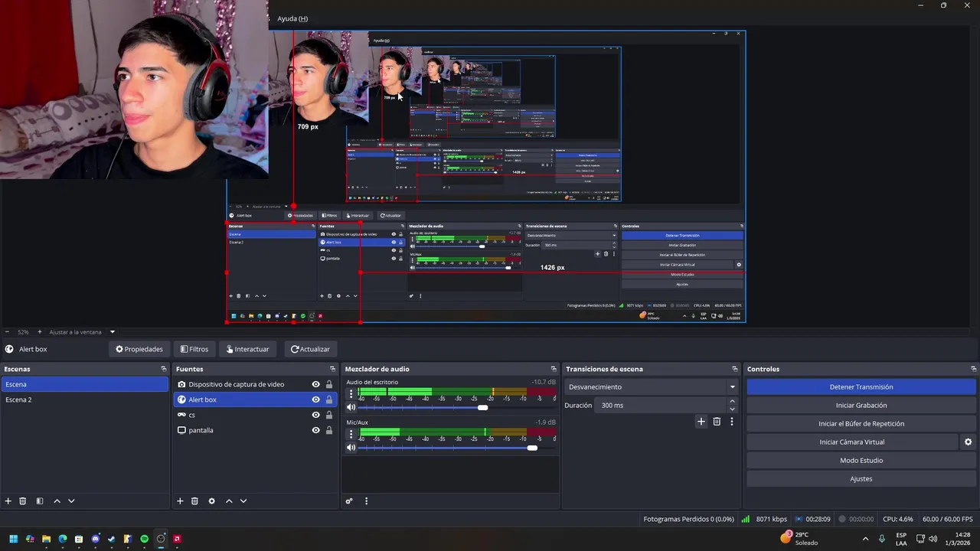Decrease transition duration with down arrow
The height and width of the screenshot is (551, 980).
pos(732,409)
